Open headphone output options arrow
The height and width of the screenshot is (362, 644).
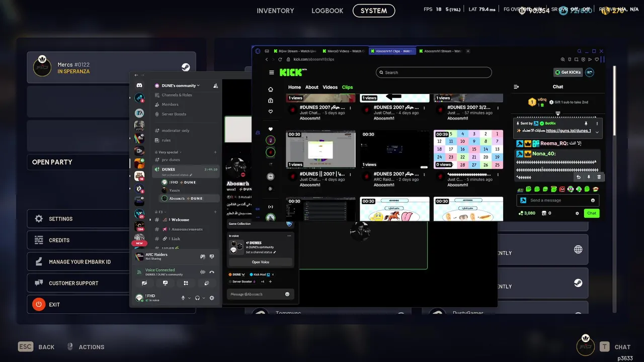(x=203, y=298)
